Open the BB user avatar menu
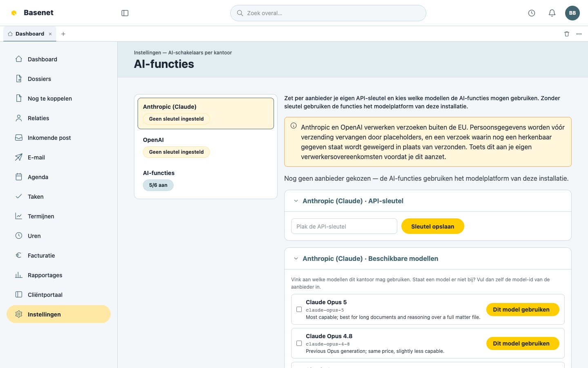Image resolution: width=588 pixels, height=368 pixels. 572,13
